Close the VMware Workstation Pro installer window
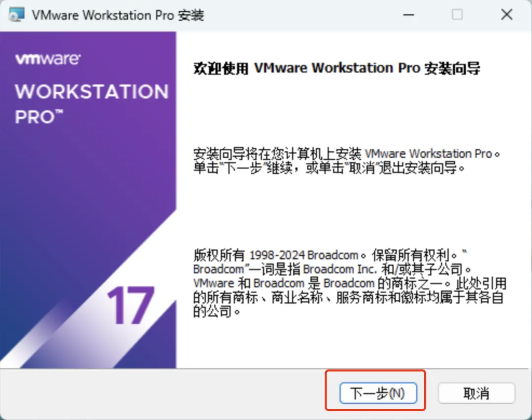The width and height of the screenshot is (532, 420). [506, 15]
